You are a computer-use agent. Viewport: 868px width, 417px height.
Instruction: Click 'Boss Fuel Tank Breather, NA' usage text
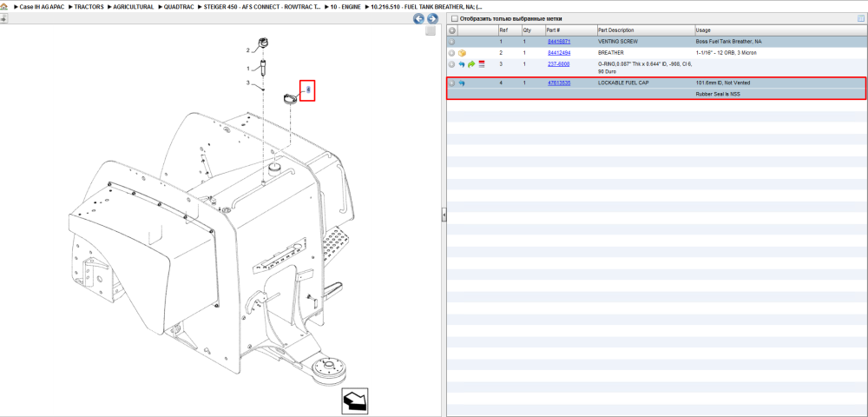point(728,42)
